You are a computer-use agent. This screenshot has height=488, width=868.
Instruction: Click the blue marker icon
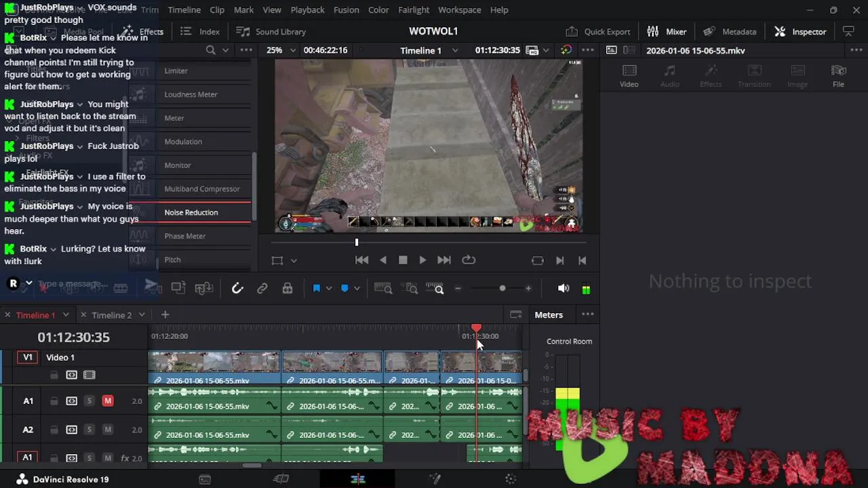tap(344, 288)
